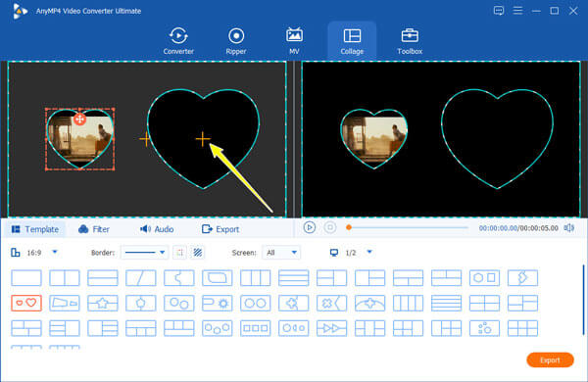Open the MV module

tap(294, 41)
